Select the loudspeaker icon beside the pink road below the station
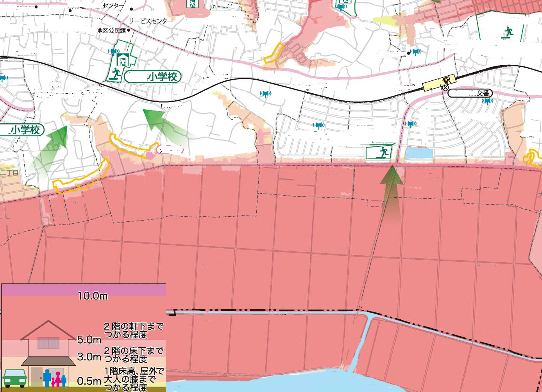Viewport: 542px width, 392px height. 410,124
